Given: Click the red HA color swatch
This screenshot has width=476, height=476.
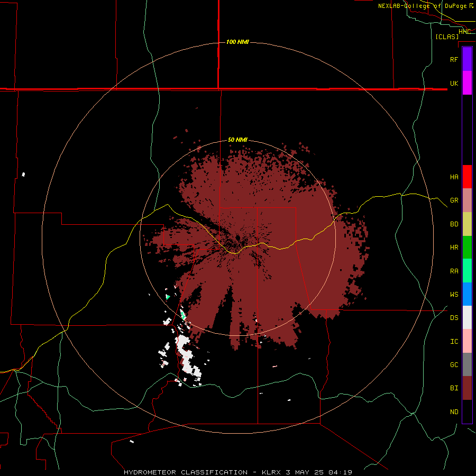Looking at the screenshot, I should (467, 177).
